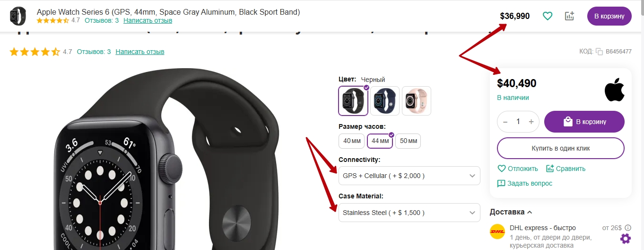This screenshot has height=250, width=644.
Task: Increase quantity with the plus icon
Action: tap(531, 122)
